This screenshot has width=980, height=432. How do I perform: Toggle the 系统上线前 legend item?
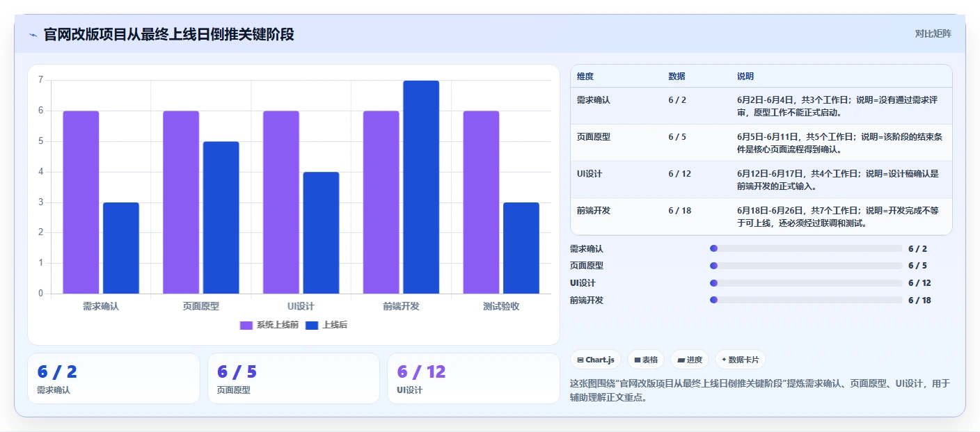click(x=269, y=325)
